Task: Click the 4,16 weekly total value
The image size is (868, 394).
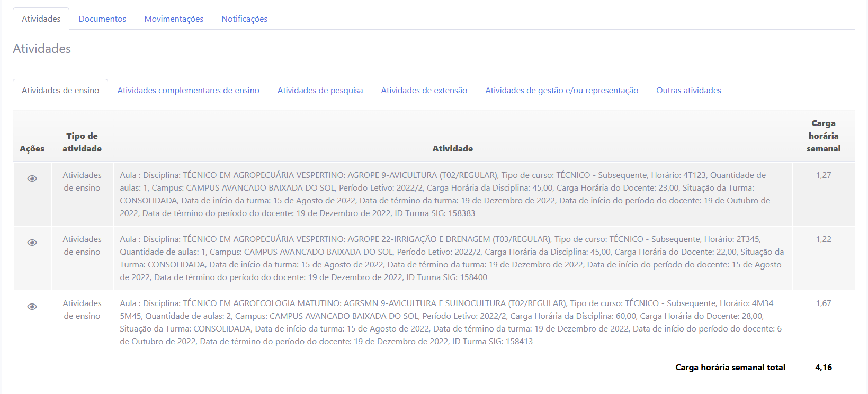Action: 823,368
